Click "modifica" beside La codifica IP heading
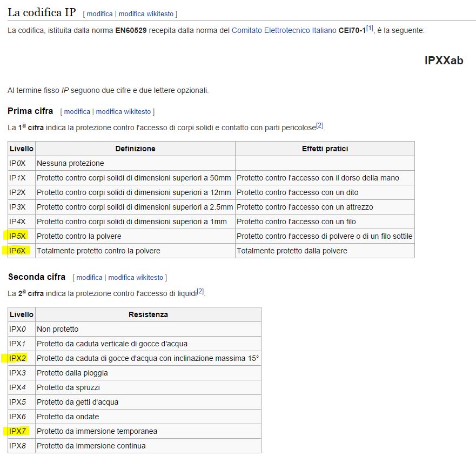Viewport: 476px width, 456px height. tap(99, 14)
